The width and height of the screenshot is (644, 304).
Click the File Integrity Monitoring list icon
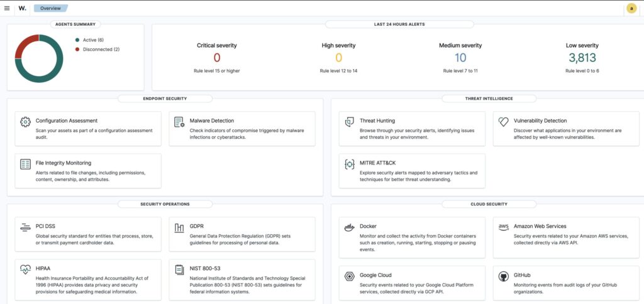25,164
